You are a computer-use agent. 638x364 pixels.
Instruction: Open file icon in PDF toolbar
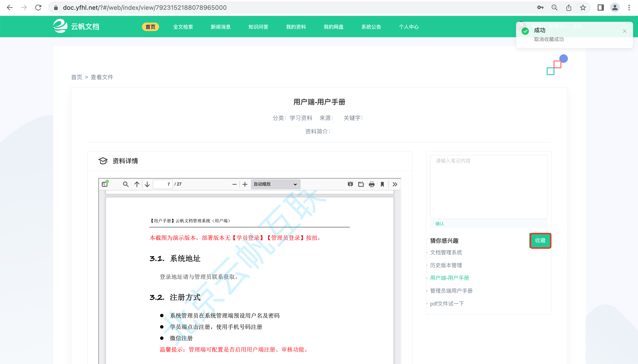tap(361, 184)
